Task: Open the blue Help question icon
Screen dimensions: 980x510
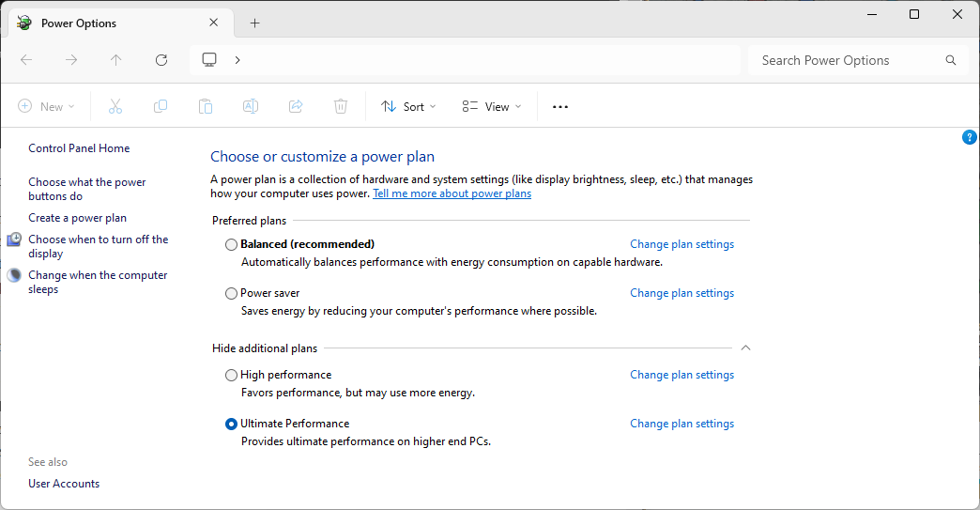Action: pos(970,137)
